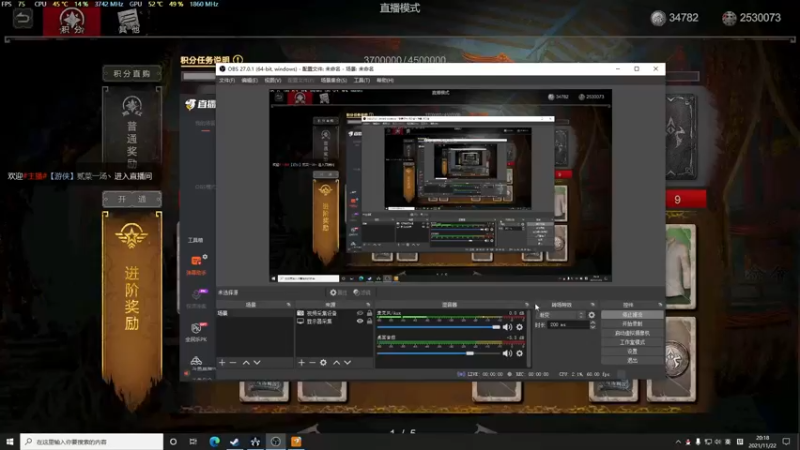The width and height of the screenshot is (800, 450).
Task: Open the OBS Studio icon on the taskbar
Action: [276, 442]
